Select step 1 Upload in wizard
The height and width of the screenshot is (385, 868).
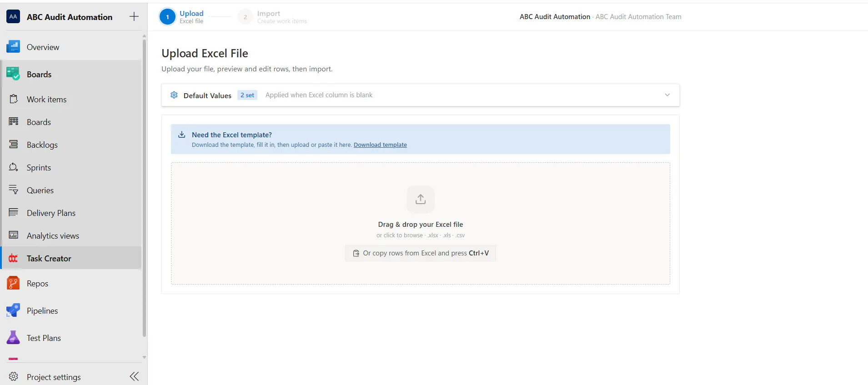click(182, 17)
